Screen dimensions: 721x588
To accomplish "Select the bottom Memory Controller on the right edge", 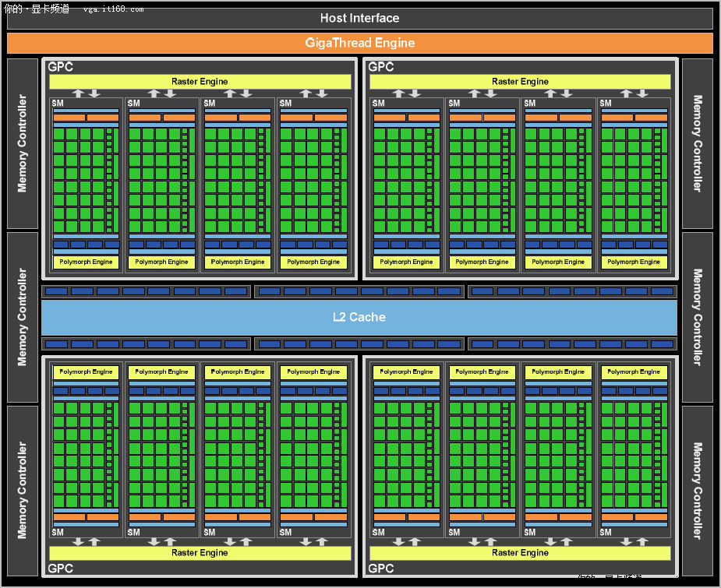I will point(698,491).
